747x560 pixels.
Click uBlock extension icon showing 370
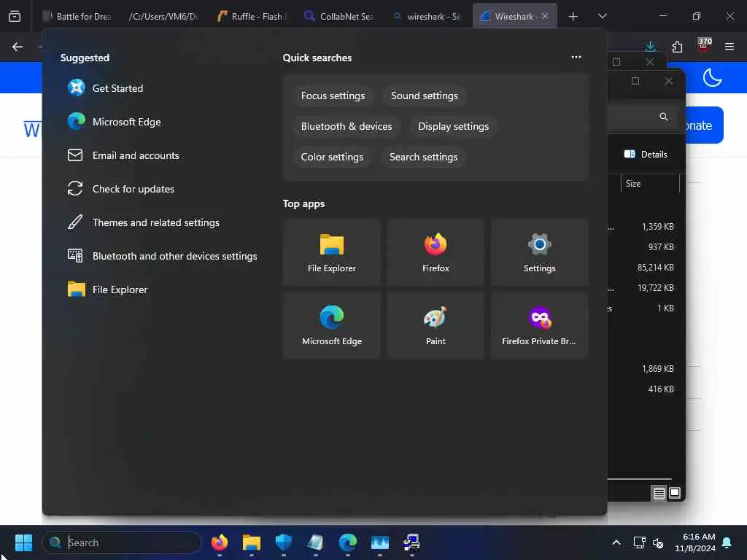click(704, 46)
